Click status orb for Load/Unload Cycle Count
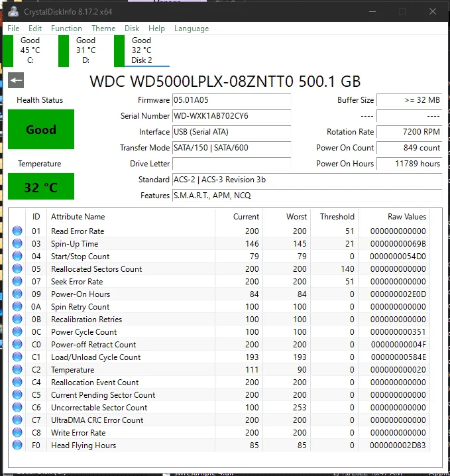Viewport: 450px width, 476px height. click(x=17, y=357)
